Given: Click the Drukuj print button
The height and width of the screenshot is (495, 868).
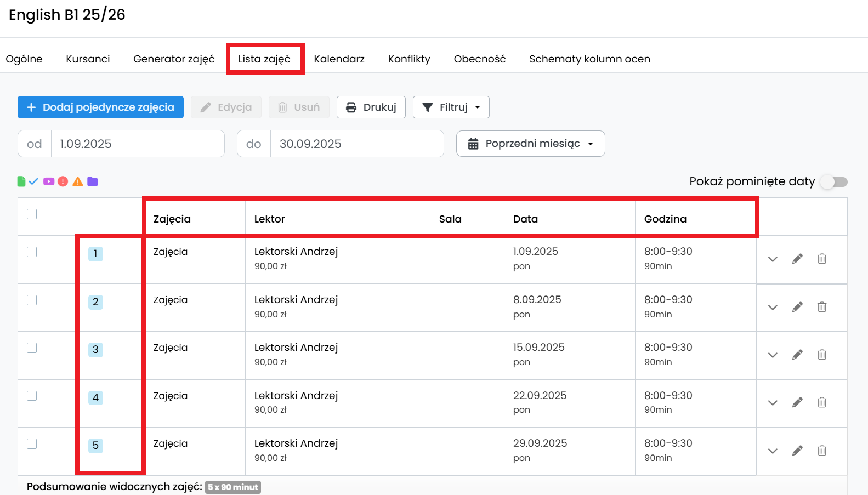Looking at the screenshot, I should pyautogui.click(x=371, y=107).
